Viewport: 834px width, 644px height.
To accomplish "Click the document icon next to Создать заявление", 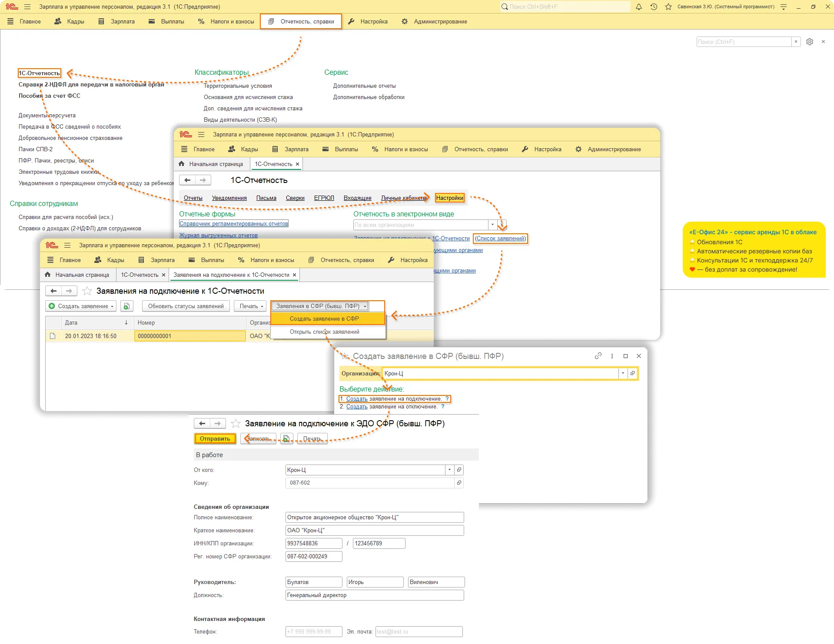I will [126, 306].
